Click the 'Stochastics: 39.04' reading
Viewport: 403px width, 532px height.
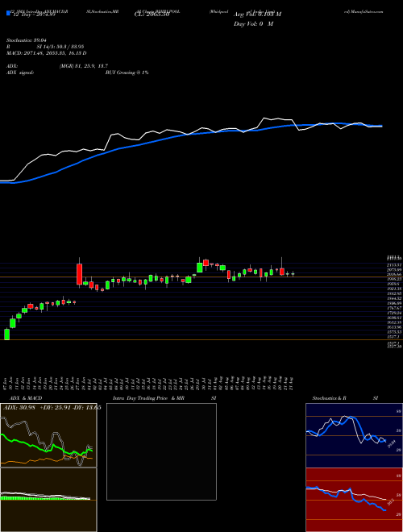point(27,40)
